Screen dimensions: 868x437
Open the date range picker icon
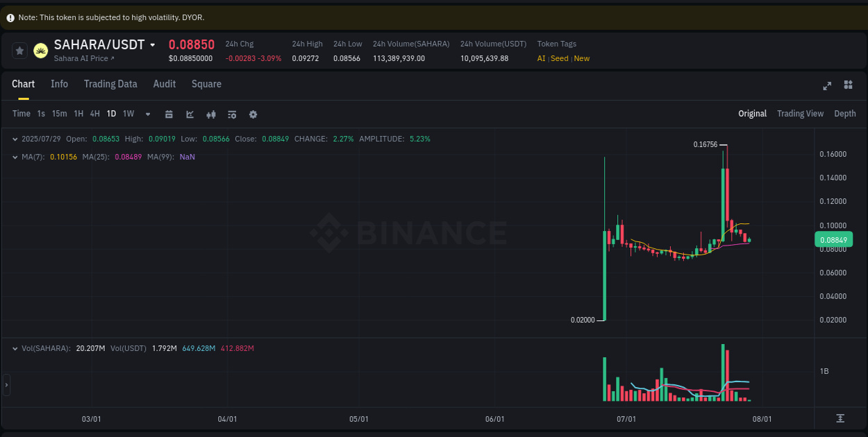click(169, 114)
